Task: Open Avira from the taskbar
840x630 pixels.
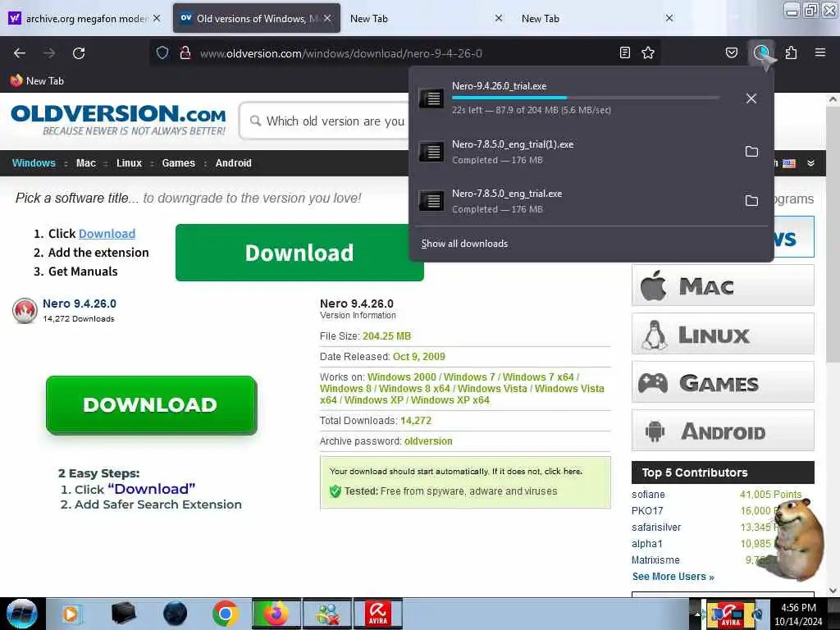Action: 377,614
